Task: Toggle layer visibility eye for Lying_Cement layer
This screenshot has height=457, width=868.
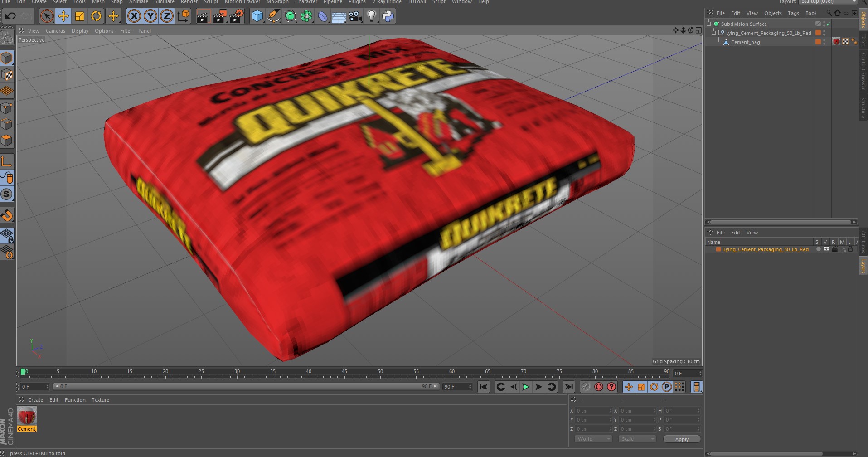Action: coord(826,249)
